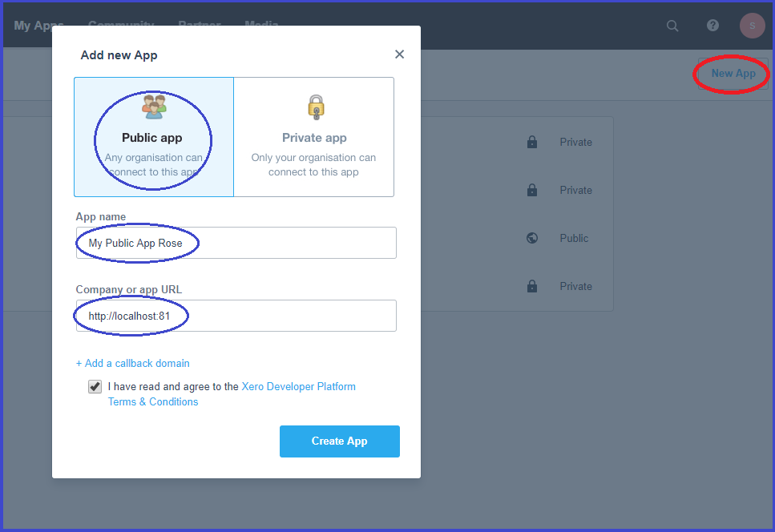Open the help question mark icon
Viewport: 775px width, 532px height.
712,25
